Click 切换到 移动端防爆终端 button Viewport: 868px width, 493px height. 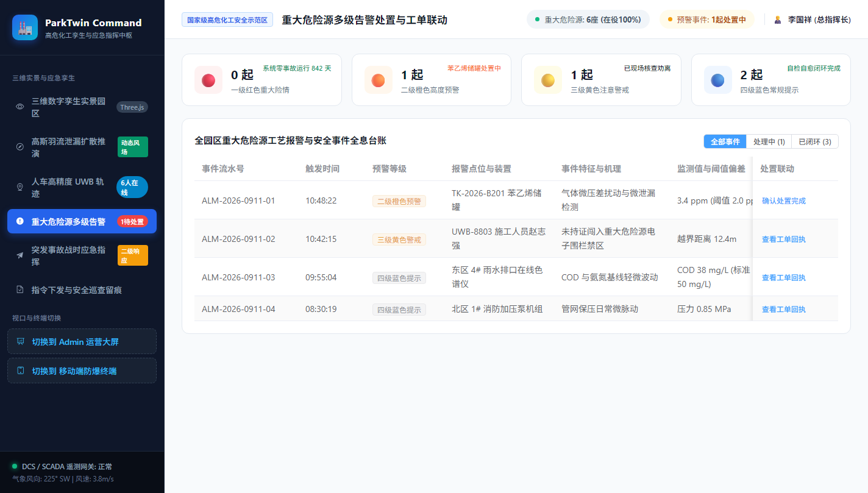pos(82,371)
